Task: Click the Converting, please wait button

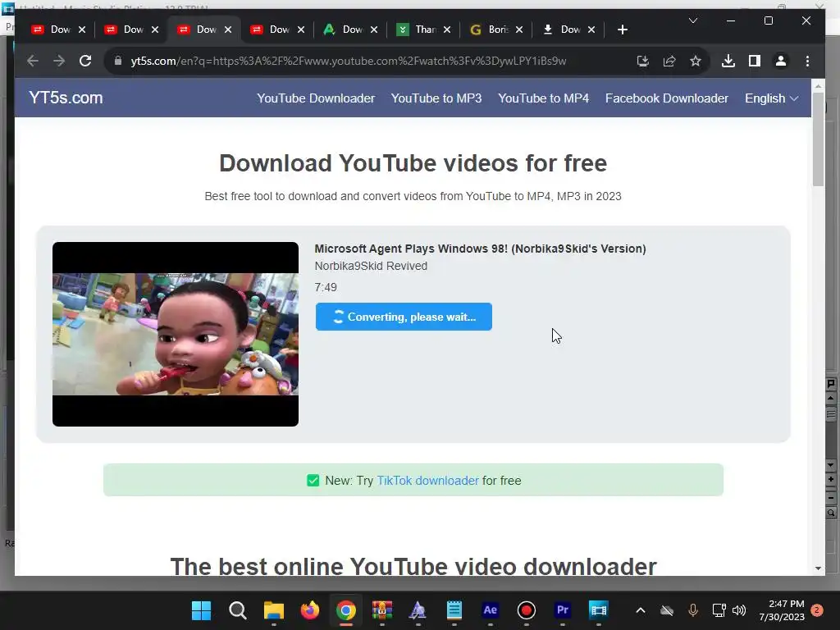Action: tap(404, 317)
